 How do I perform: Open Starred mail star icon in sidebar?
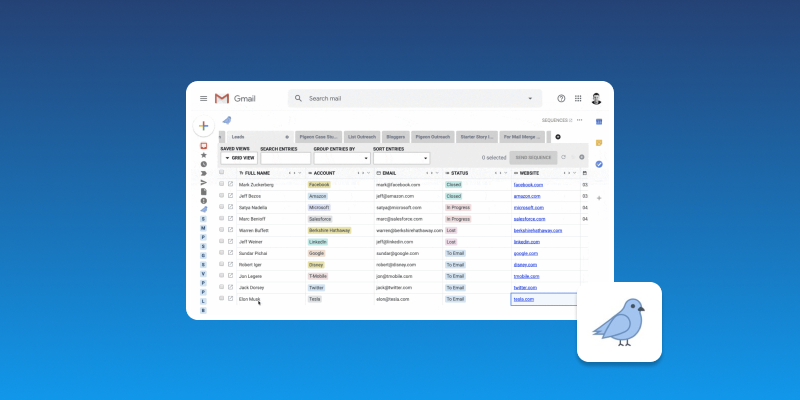pyautogui.click(x=204, y=155)
